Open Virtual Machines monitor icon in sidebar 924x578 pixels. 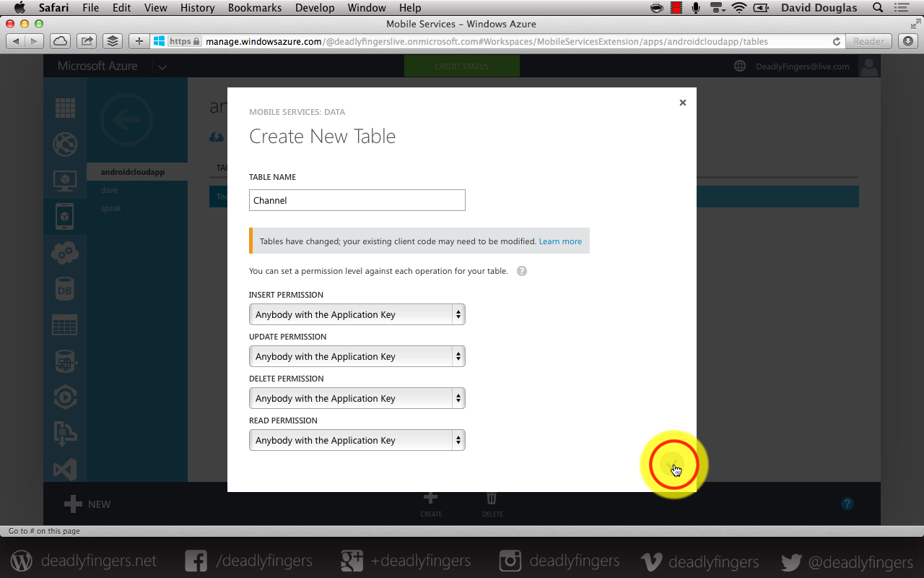65,180
